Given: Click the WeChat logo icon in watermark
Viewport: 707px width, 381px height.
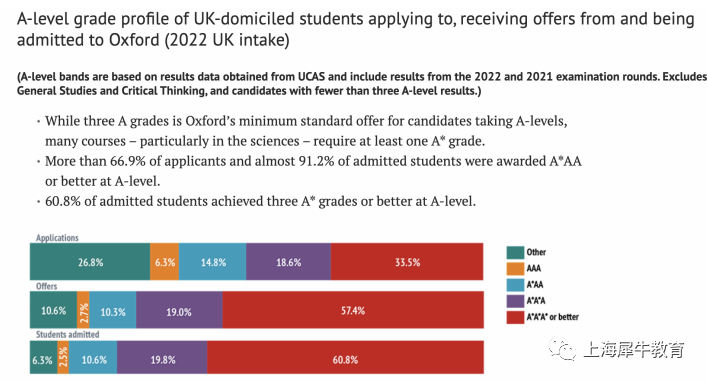Looking at the screenshot, I should (x=562, y=349).
